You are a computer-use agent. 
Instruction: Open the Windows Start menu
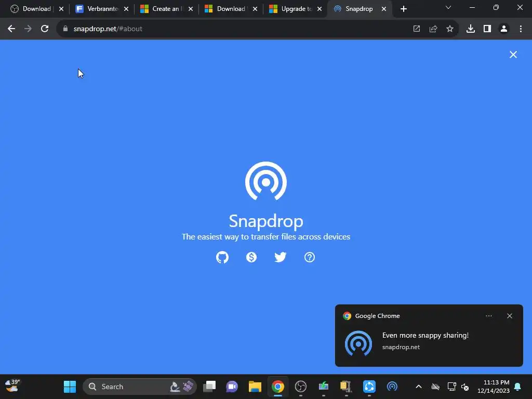click(x=70, y=387)
